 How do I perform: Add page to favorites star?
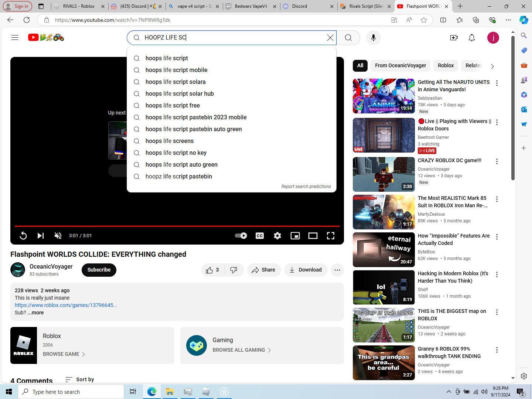[x=424, y=20]
